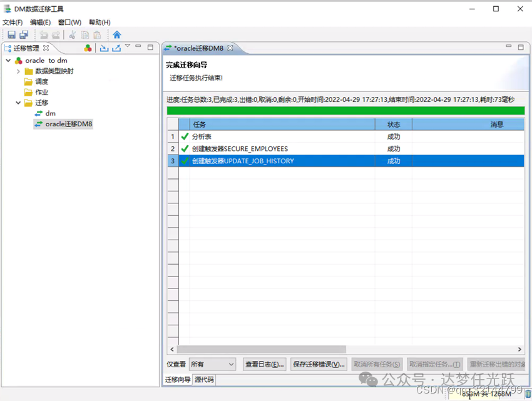
Task: Click the Save toolbar icon
Action: click(x=11, y=34)
